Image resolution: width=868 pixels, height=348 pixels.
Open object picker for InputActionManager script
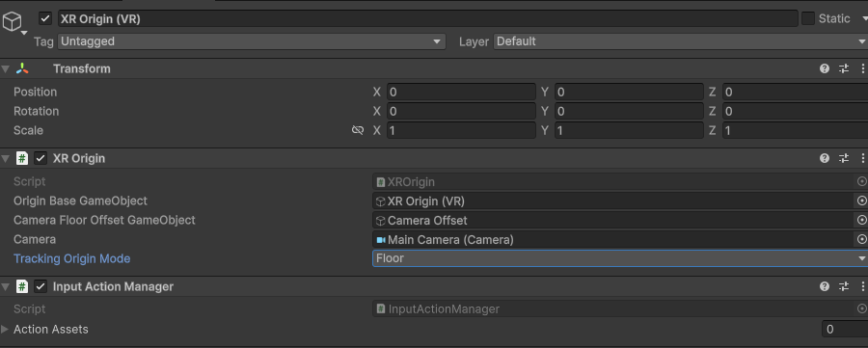click(861, 308)
